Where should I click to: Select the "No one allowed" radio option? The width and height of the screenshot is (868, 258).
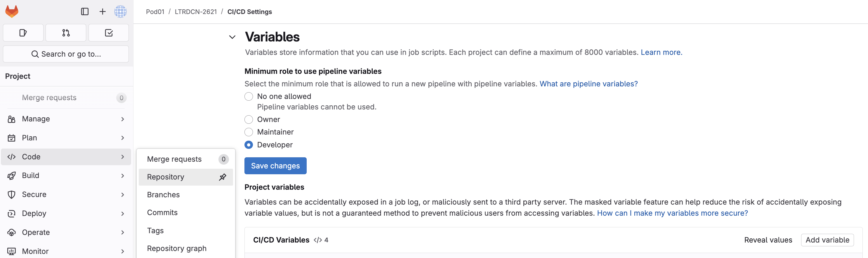(x=249, y=96)
